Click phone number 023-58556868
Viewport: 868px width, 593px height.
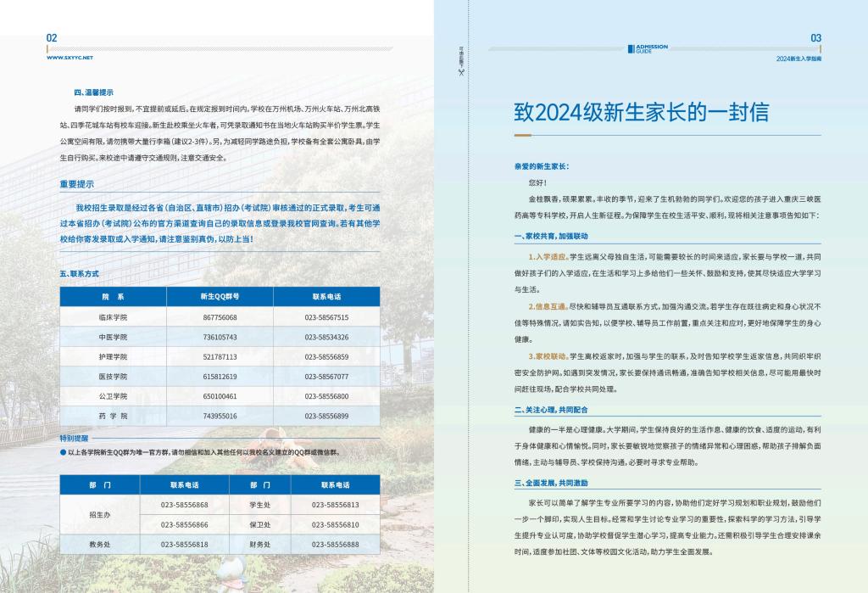184,505
